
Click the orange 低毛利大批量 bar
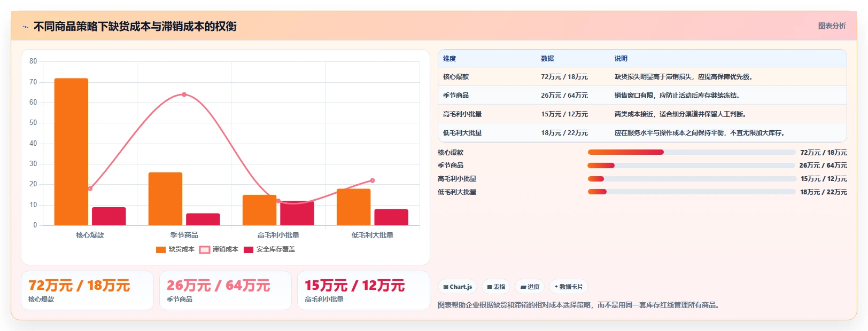[x=353, y=207]
